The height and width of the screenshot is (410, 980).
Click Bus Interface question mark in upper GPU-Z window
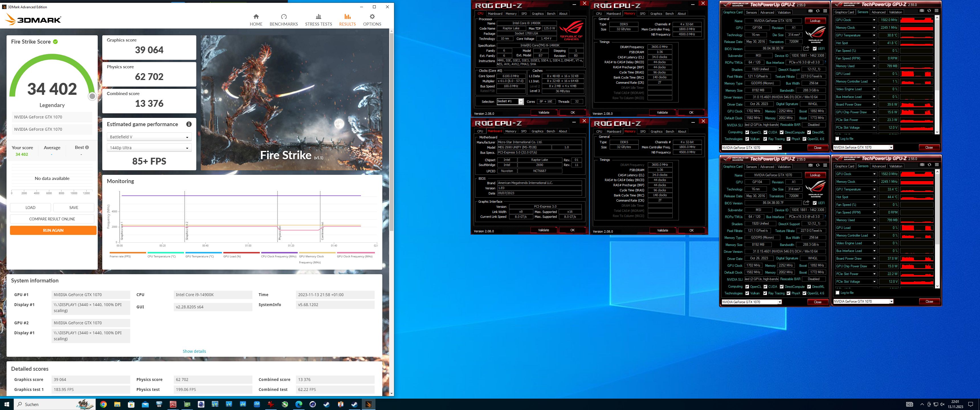pos(825,62)
